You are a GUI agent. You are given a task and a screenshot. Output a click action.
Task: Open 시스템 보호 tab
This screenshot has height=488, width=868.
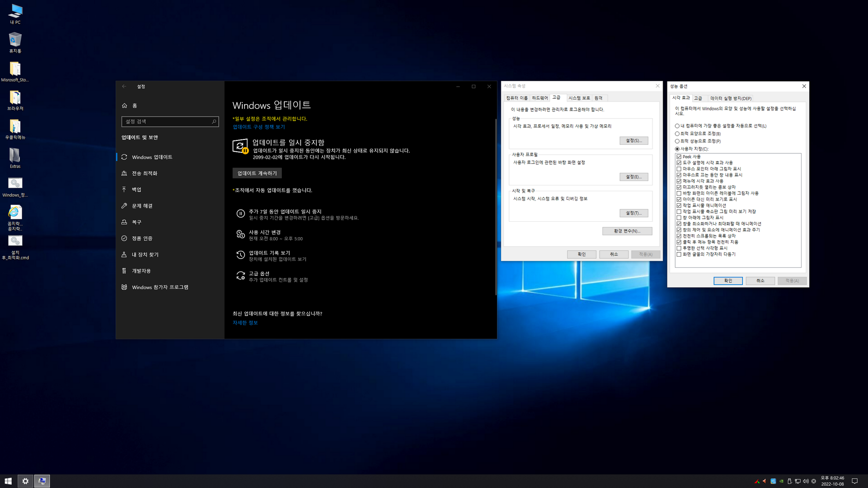[579, 98]
